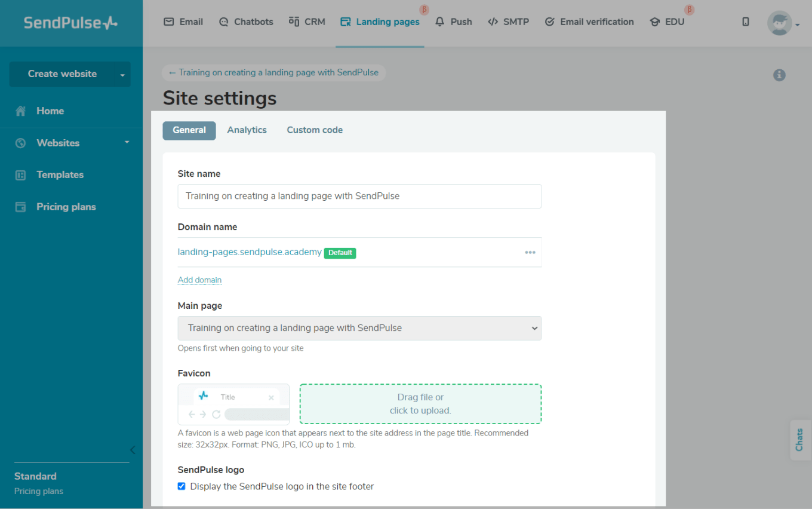
Task: Click the Create website button
Action: tap(62, 74)
